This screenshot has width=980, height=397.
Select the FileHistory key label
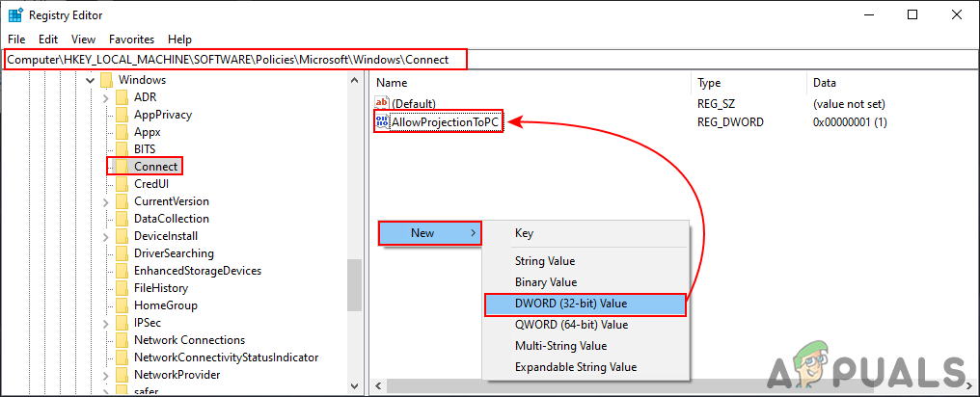click(161, 288)
